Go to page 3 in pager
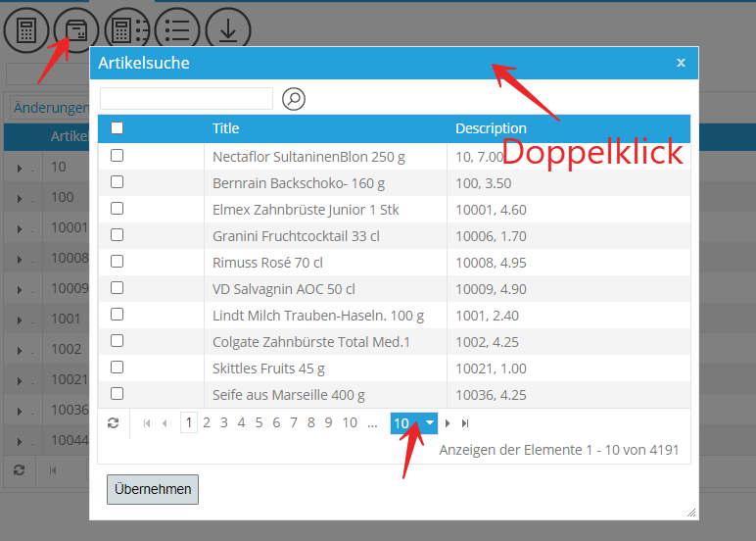Screen dimensions: 756x541 coord(223,423)
